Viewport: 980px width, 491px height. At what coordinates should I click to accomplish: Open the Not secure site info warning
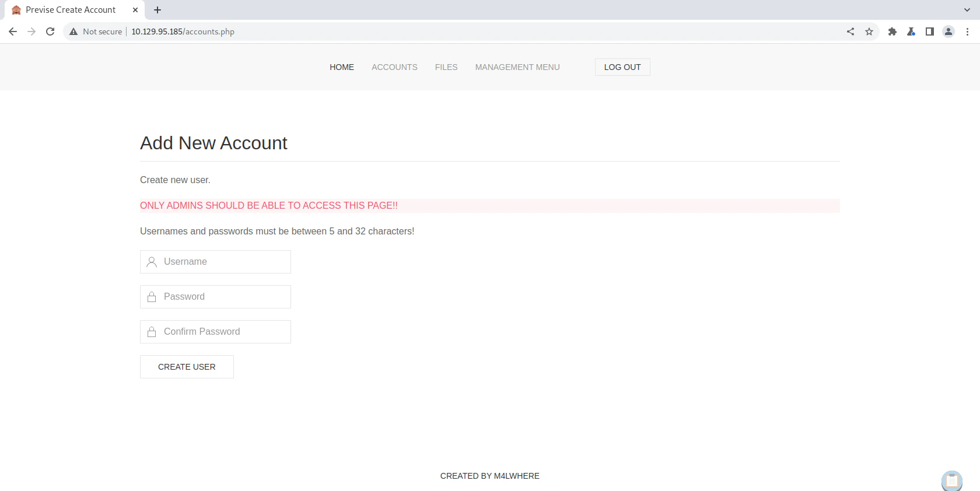tap(96, 31)
